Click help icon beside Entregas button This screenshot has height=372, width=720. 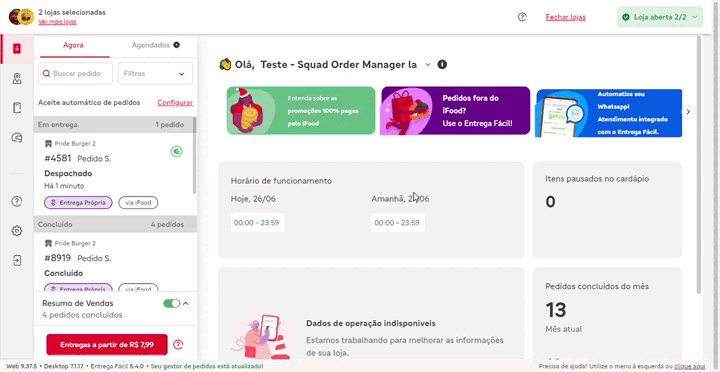pos(178,344)
